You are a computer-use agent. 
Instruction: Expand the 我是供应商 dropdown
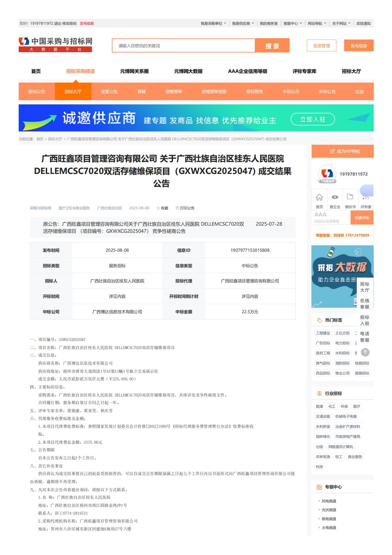click(243, 23)
